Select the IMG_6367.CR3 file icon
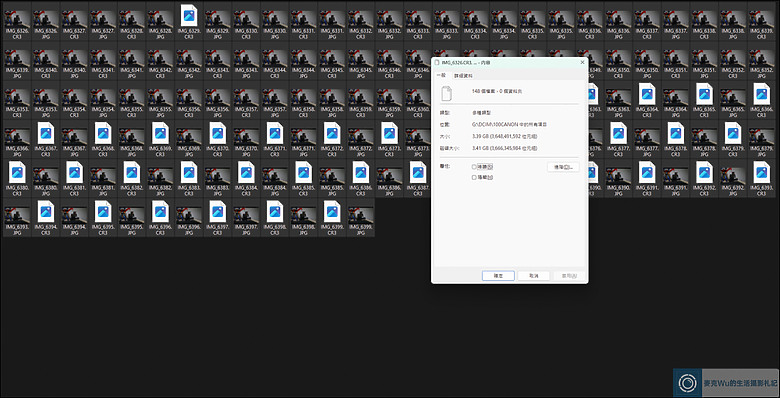780x398 pixels. (x=46, y=133)
